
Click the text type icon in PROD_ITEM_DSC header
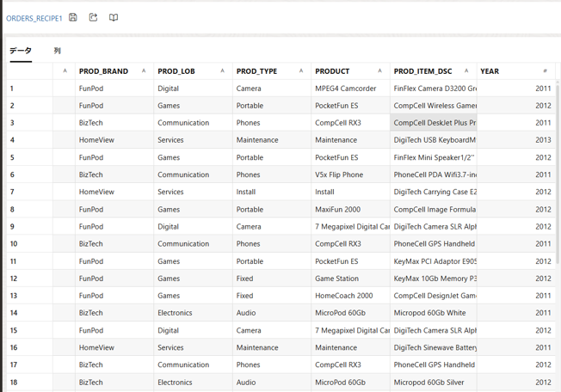[466, 70]
